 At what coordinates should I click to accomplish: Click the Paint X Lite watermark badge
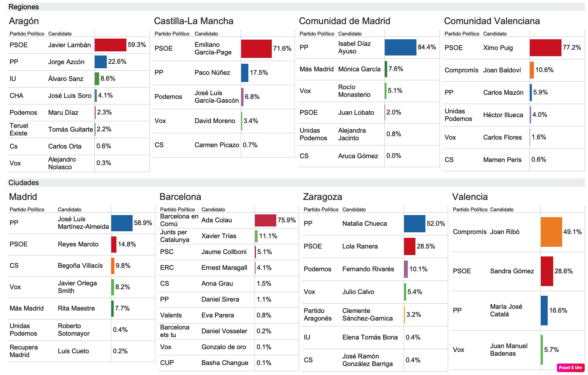click(570, 367)
